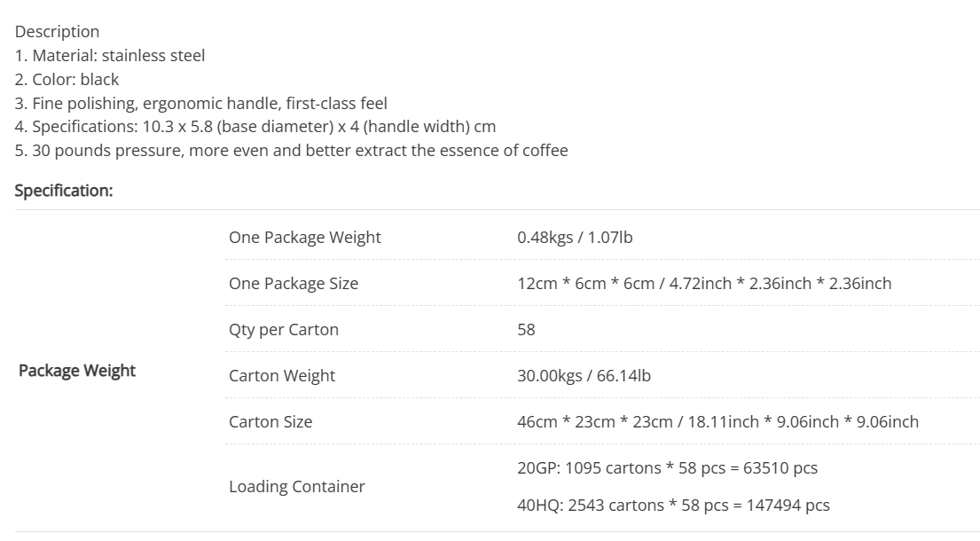Click the Specifications dimensions line
The image size is (980, 541).
255,127
